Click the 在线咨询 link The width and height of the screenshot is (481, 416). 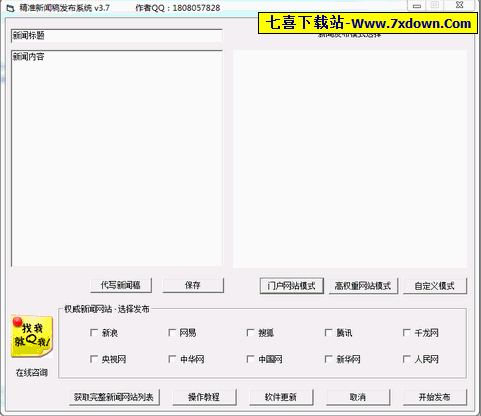click(x=32, y=373)
